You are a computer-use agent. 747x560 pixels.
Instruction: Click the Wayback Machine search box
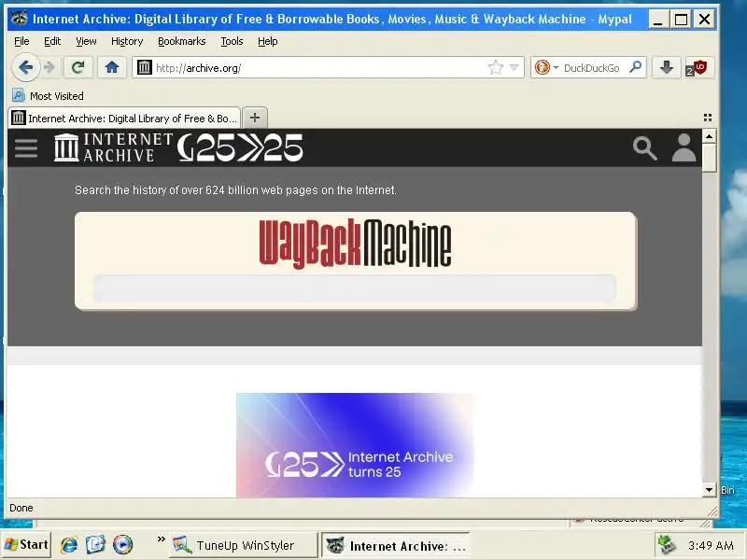pyautogui.click(x=355, y=288)
